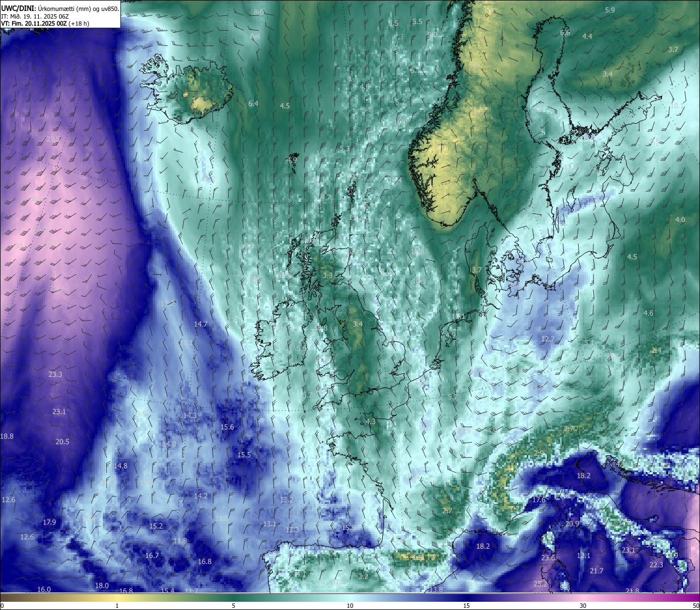Click the value 14.2 in the Atlantic
700x610 pixels.
(x=201, y=496)
